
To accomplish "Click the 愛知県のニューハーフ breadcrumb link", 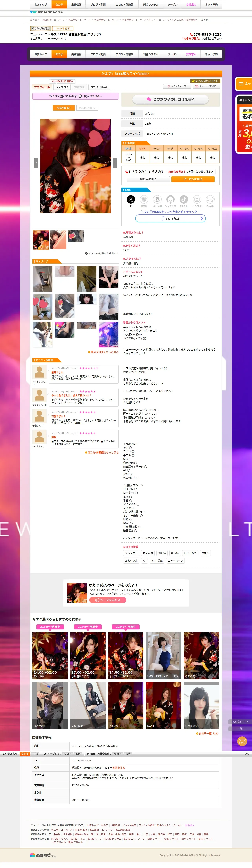I will click(54, 20).
